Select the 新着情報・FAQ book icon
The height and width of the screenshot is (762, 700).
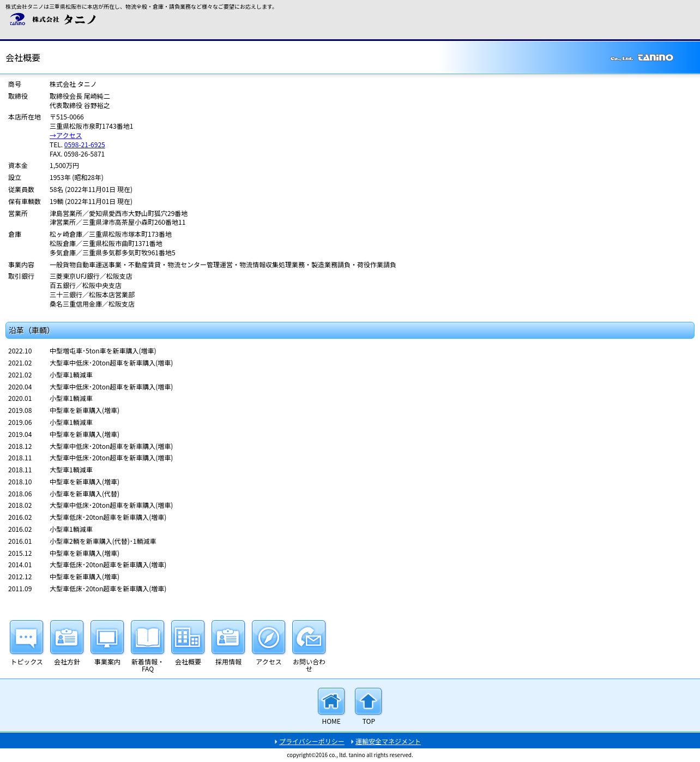[147, 637]
